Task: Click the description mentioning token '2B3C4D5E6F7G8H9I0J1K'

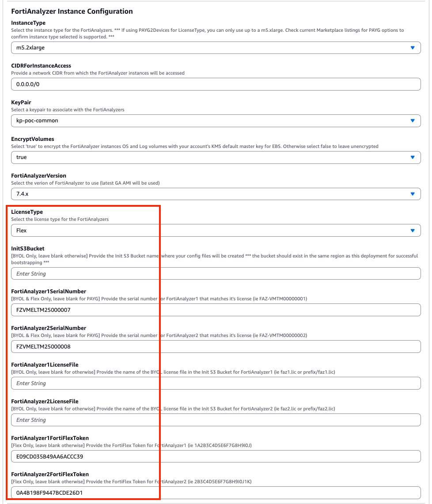Action: (132, 481)
